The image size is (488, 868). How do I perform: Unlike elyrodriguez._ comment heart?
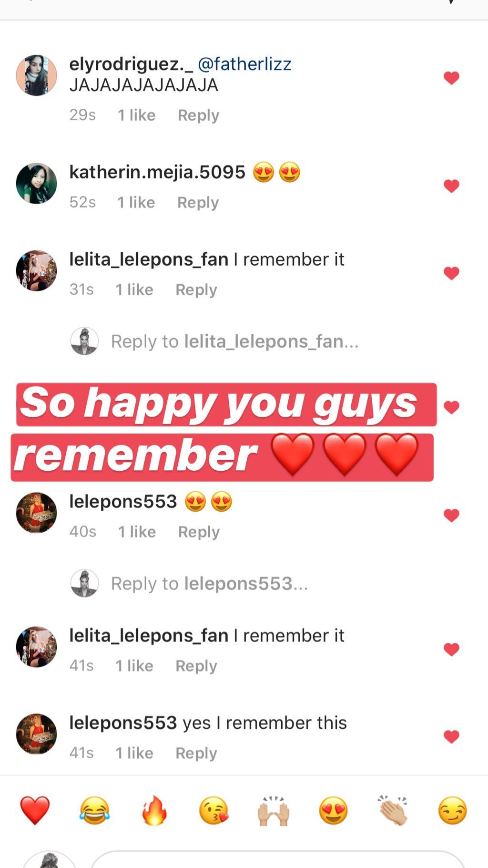point(451,78)
